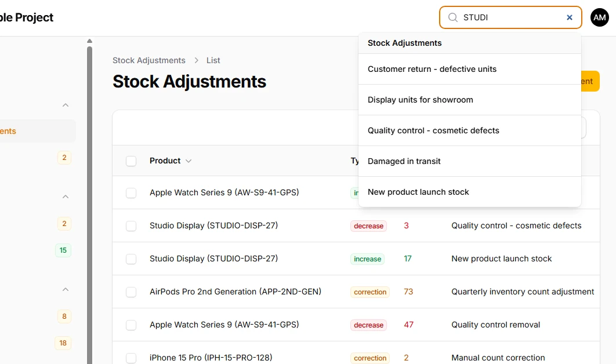Click New product launch stock table cell
Viewport: 616px width, 364px height.
pos(502,259)
